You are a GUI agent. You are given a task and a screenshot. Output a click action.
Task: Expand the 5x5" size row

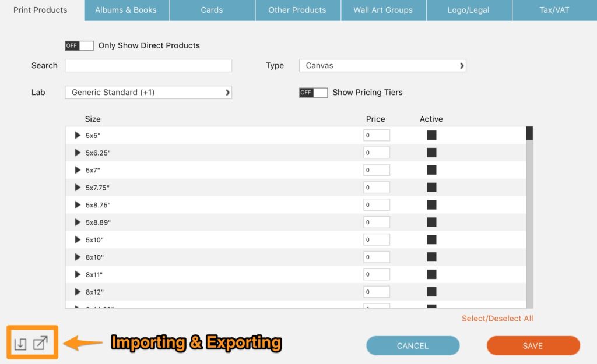(x=78, y=135)
